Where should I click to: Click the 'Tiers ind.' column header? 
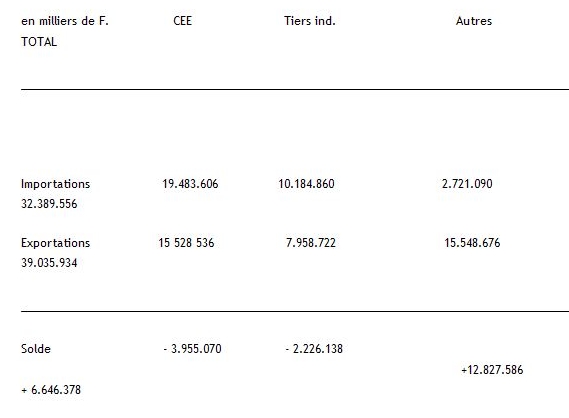(310, 21)
